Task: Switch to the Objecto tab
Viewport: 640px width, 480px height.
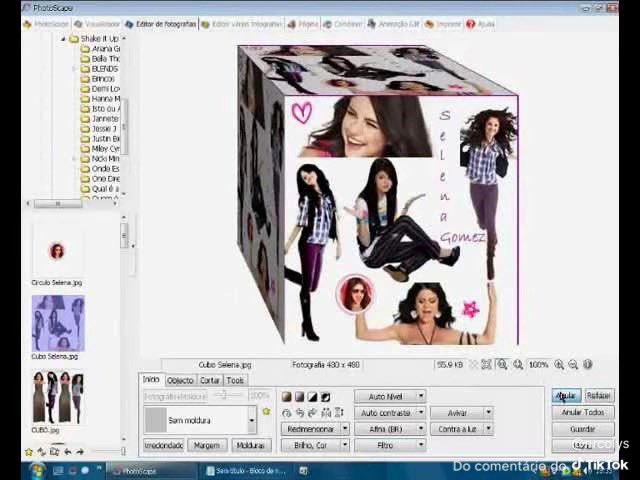Action: (x=180, y=380)
